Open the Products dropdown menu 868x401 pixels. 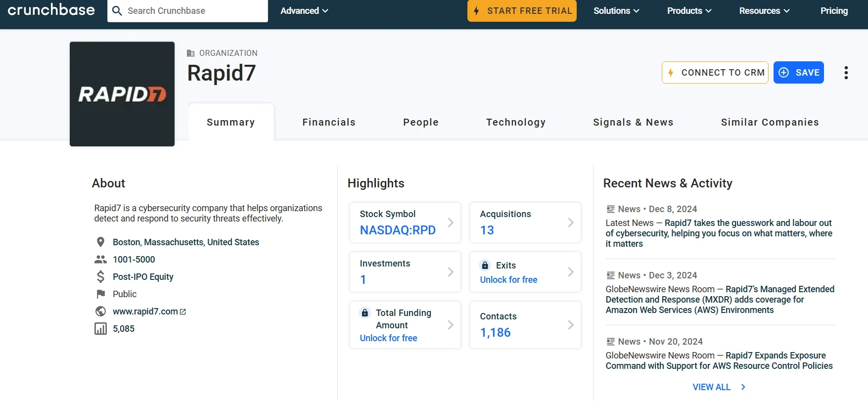[x=689, y=11]
